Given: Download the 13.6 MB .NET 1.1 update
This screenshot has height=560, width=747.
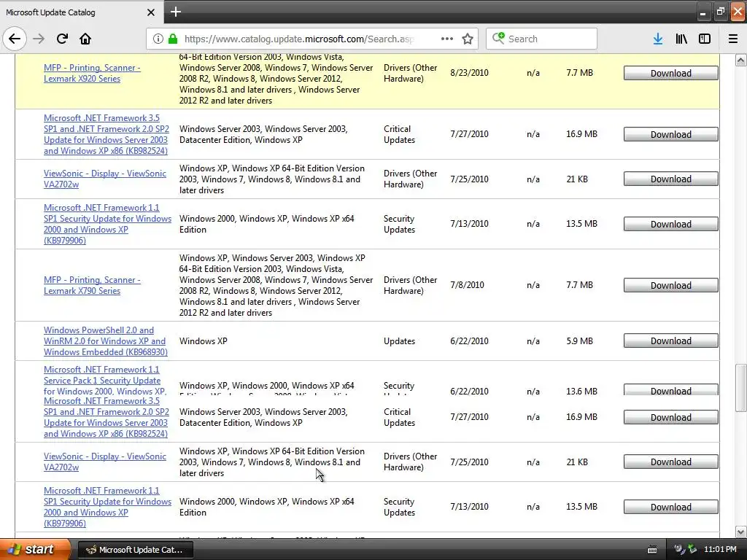Looking at the screenshot, I should coord(671,390).
